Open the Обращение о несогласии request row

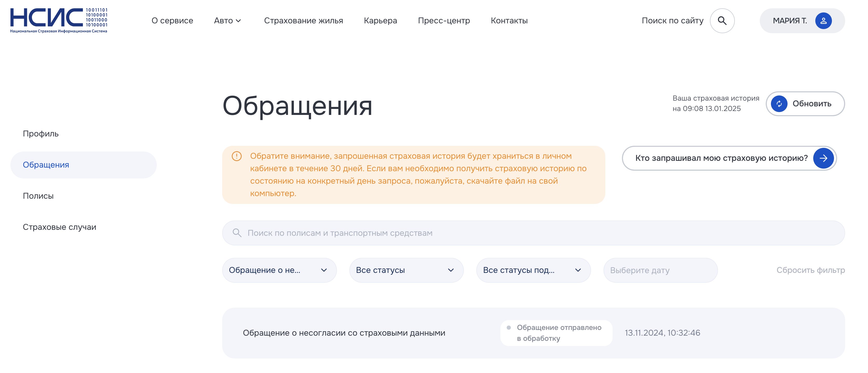point(344,333)
